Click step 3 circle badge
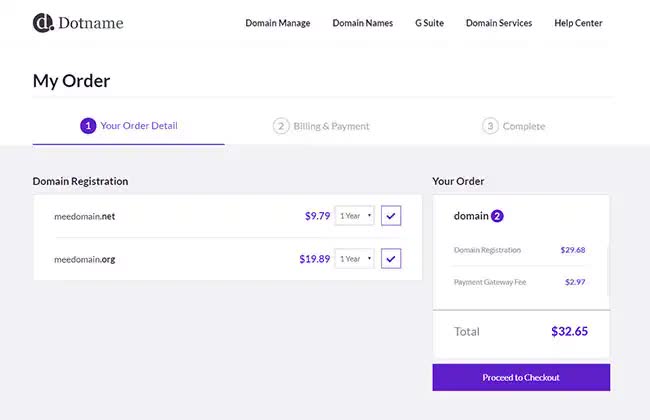650x420 pixels. (x=490, y=126)
